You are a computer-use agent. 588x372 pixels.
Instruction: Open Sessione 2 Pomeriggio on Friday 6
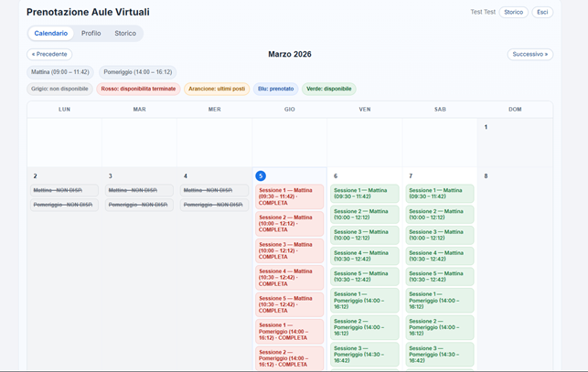(x=364, y=327)
